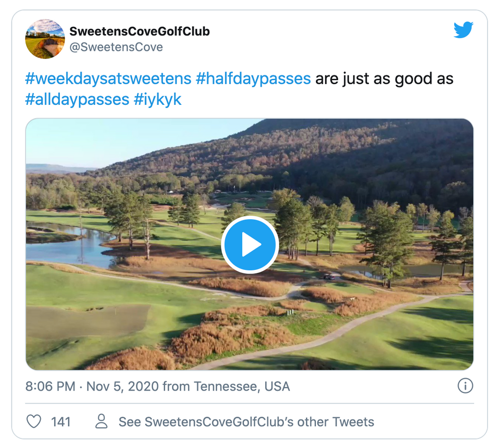Open the #halfdaypasses hashtag
This screenshot has height=448, width=501.
[x=253, y=78]
